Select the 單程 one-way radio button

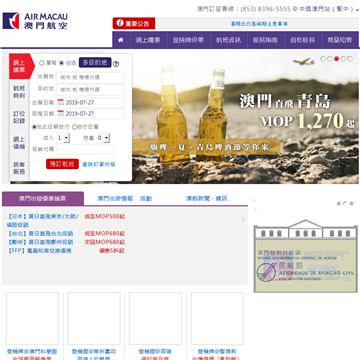tap(42, 63)
